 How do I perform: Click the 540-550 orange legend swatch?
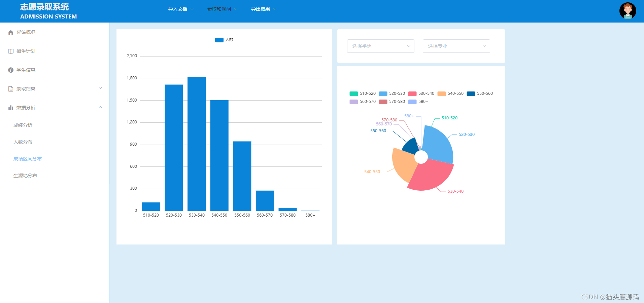[x=442, y=93]
